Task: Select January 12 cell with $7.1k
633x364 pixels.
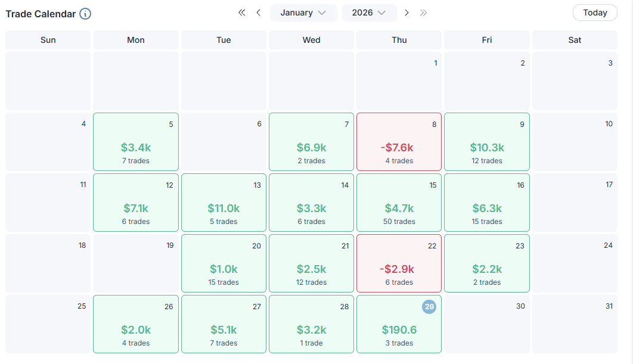Action: (x=136, y=203)
